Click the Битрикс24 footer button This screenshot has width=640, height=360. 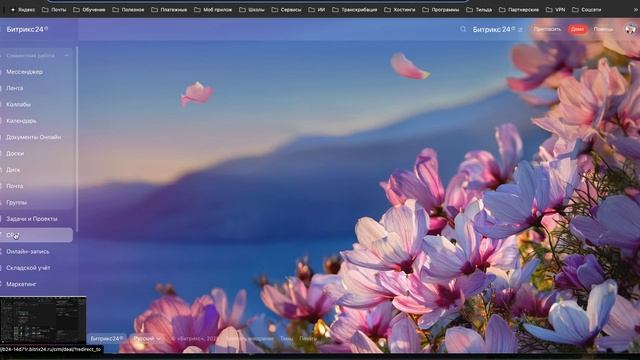click(x=107, y=339)
